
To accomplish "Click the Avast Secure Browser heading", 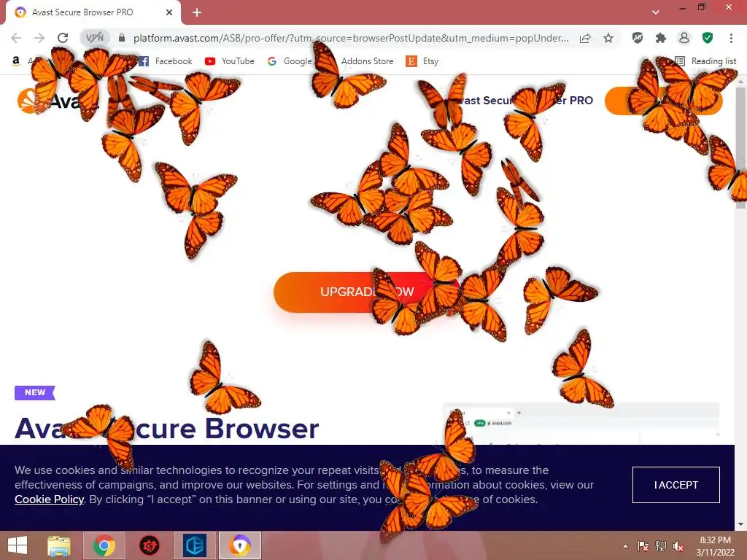I will click(x=167, y=428).
